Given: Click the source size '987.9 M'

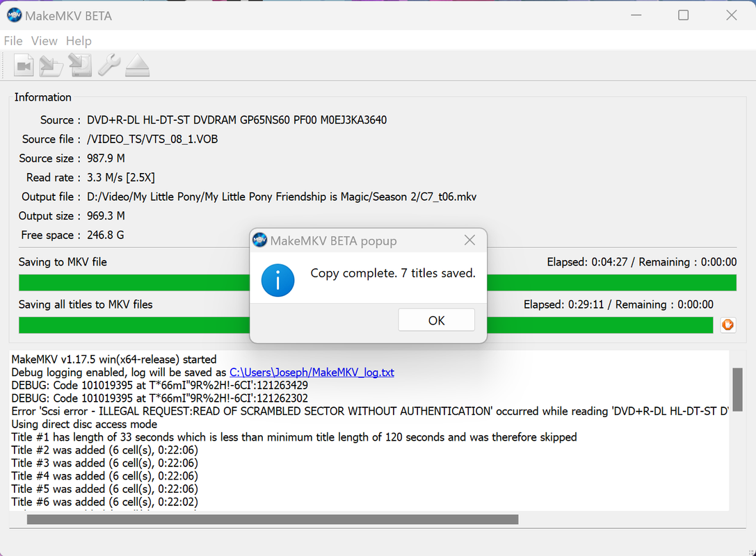Looking at the screenshot, I should [106, 158].
